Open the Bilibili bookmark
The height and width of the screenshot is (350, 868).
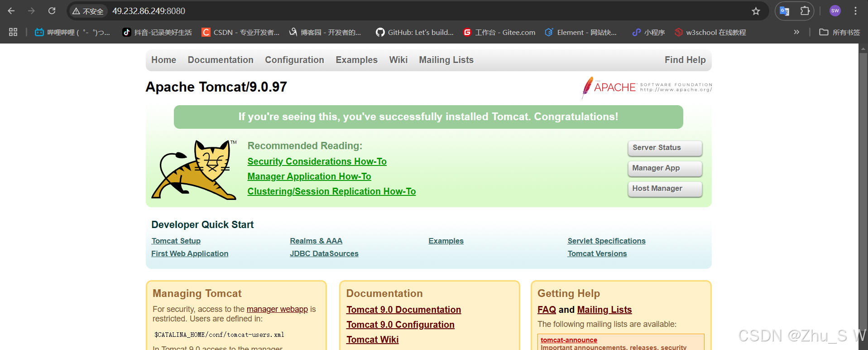(x=72, y=32)
